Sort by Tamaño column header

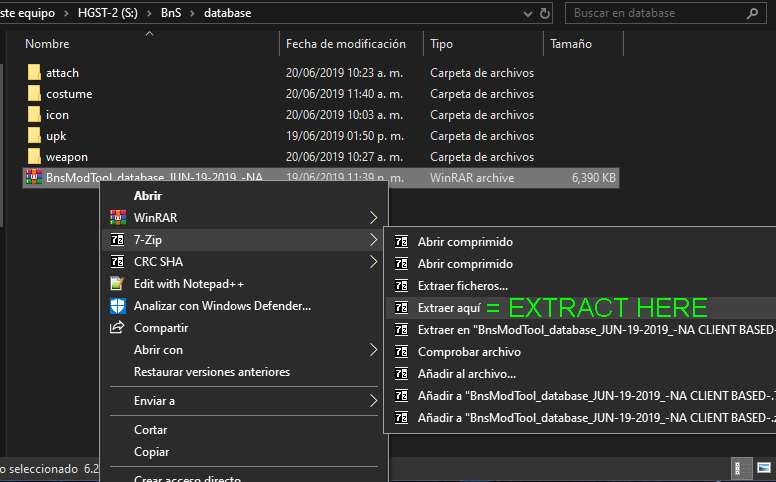coord(571,44)
